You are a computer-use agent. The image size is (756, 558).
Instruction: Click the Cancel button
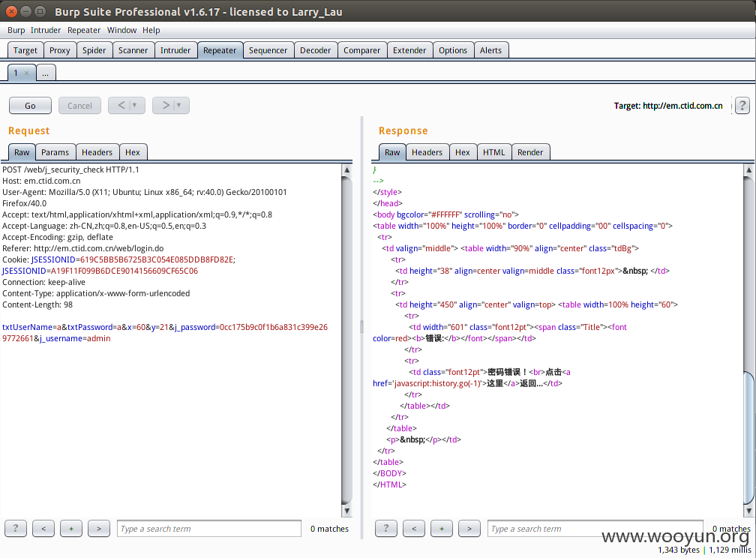click(x=79, y=106)
